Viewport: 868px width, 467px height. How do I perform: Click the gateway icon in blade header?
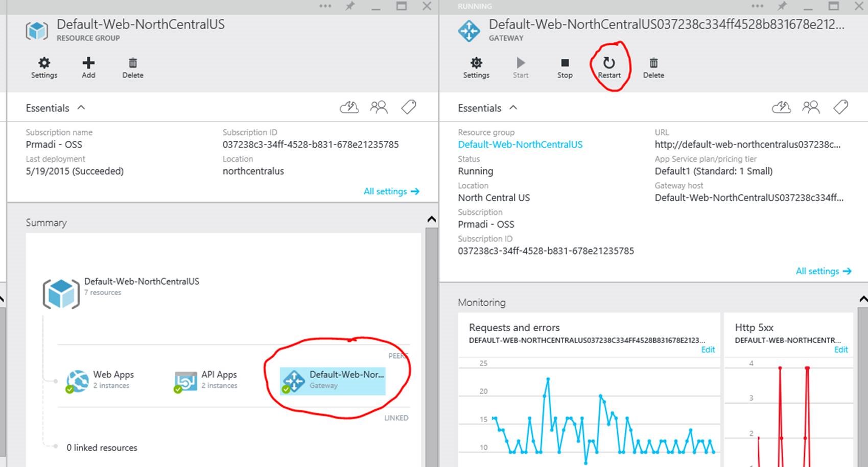click(x=469, y=31)
